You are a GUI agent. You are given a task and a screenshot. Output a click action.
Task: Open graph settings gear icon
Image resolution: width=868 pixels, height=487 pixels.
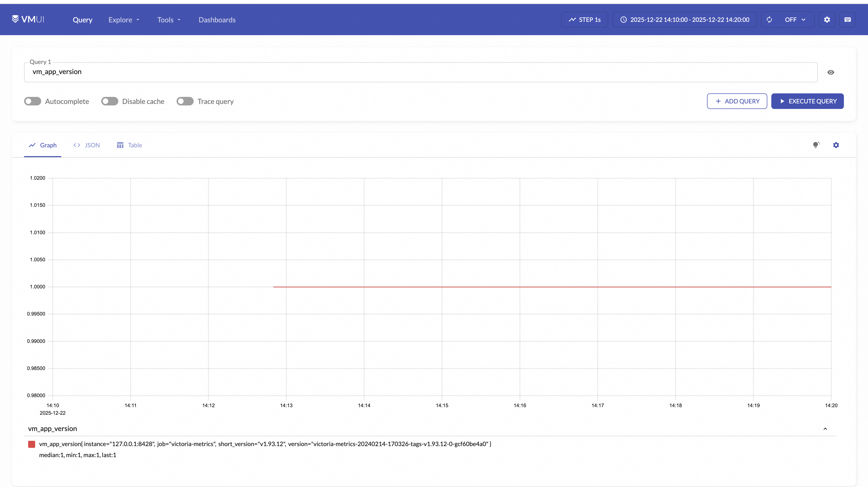836,145
